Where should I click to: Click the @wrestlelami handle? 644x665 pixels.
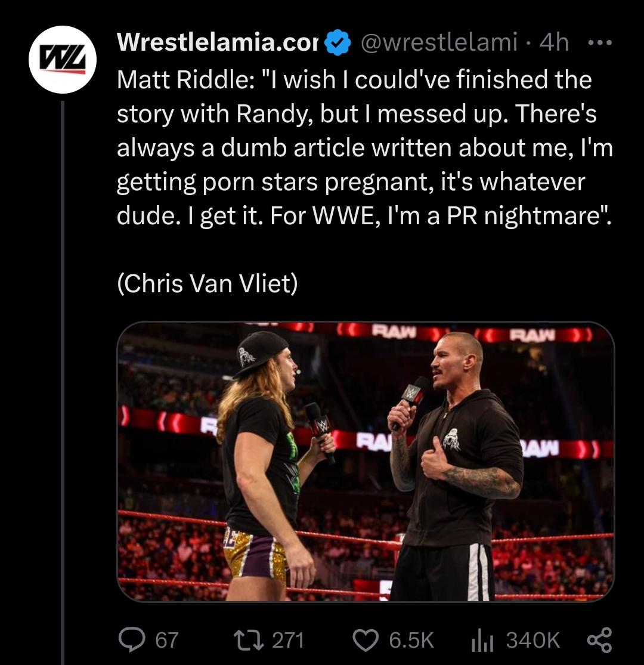(439, 42)
